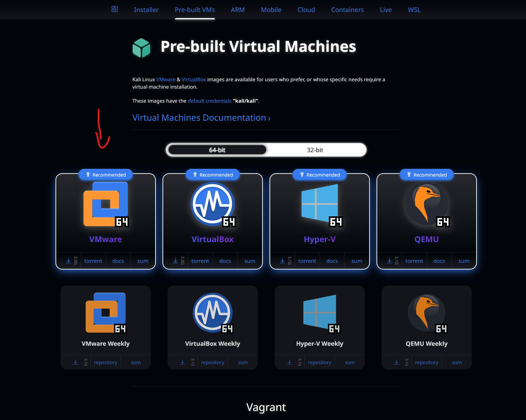526x420 pixels.
Task: Open the VMware card title
Action: tap(106, 239)
